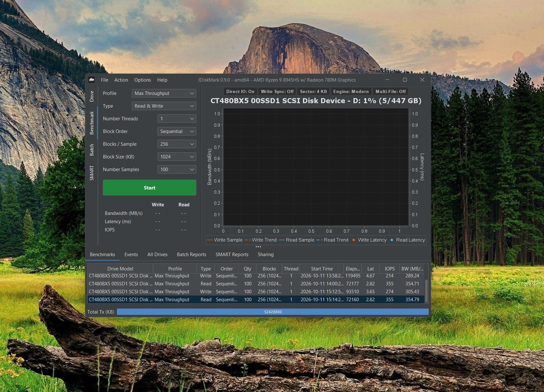Switch to the SMART Reports tab
Viewport: 544px width, 392px height.
232,254
